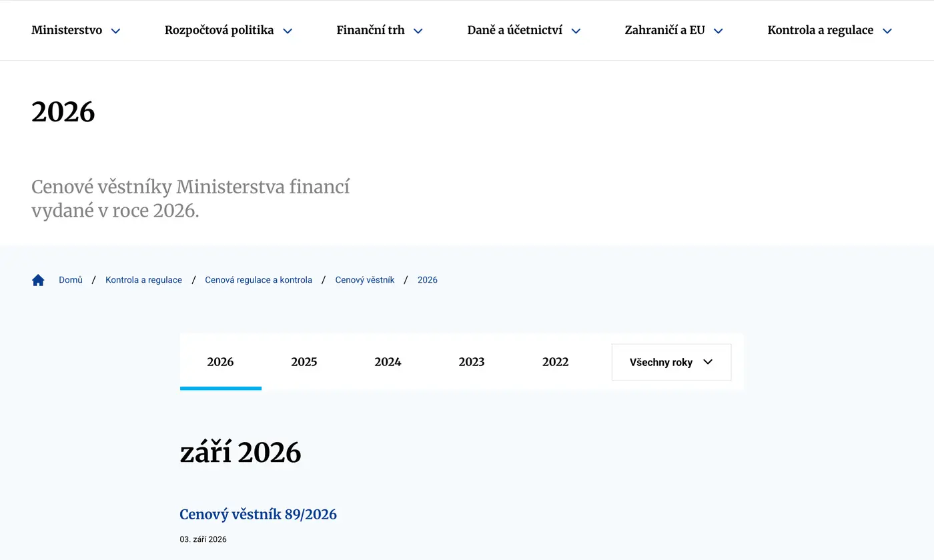This screenshot has height=560, width=934.
Task: Open Cenový věstník breadcrumb link
Action: click(365, 280)
